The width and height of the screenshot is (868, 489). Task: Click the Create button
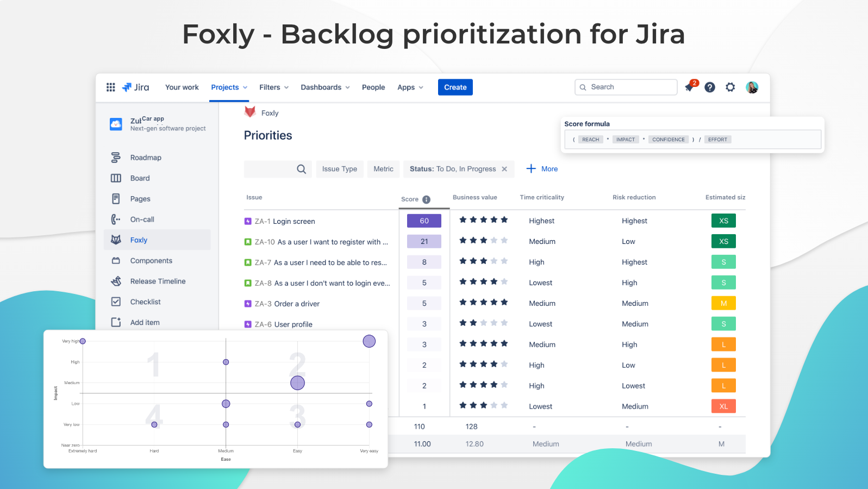coord(455,87)
